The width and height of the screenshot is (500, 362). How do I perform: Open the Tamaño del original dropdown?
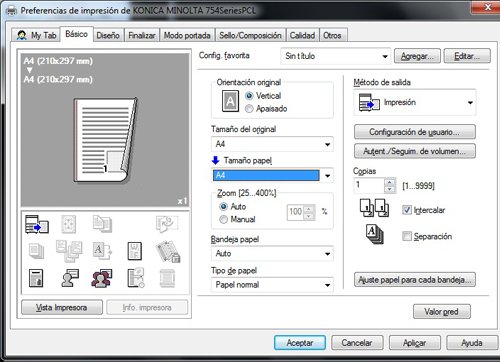pyautogui.click(x=272, y=144)
